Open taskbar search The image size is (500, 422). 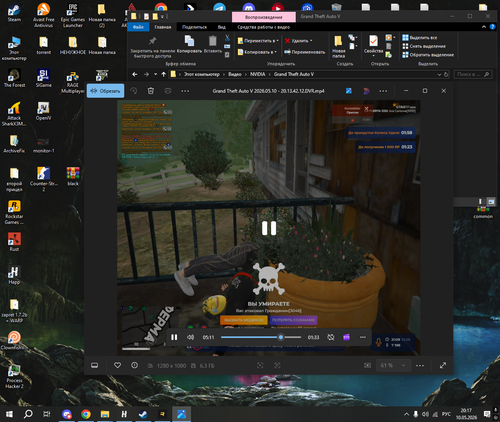click(x=28, y=414)
